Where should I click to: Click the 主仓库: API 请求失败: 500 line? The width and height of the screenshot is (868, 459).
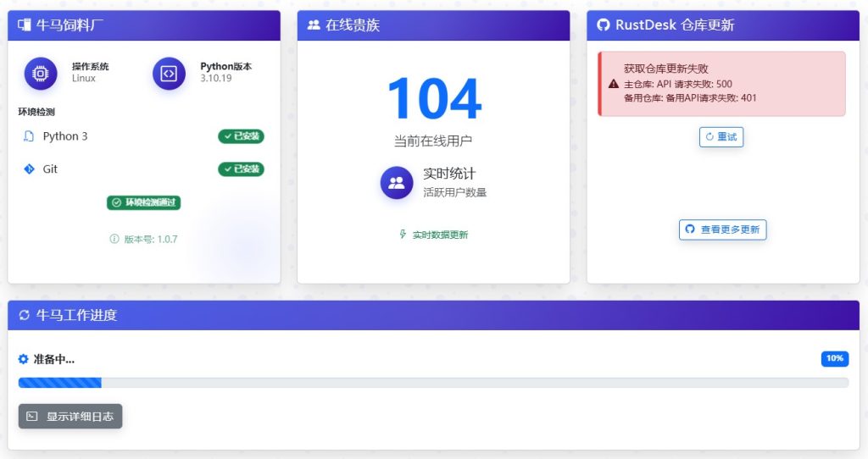point(678,84)
